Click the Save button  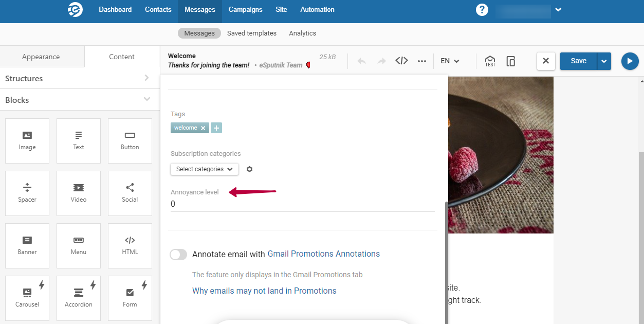(x=578, y=61)
